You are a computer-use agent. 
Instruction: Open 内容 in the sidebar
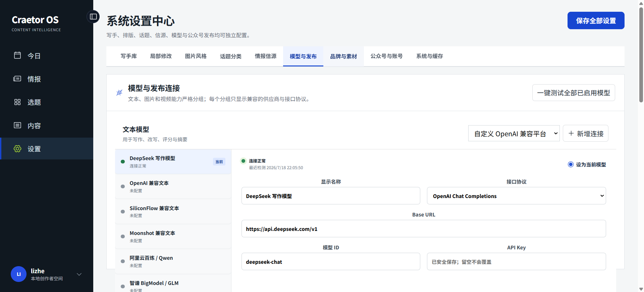47,126
